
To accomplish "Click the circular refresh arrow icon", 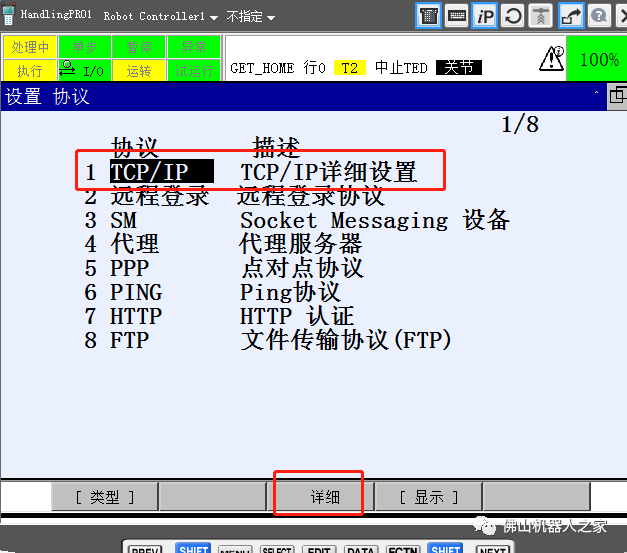I will coord(513,16).
